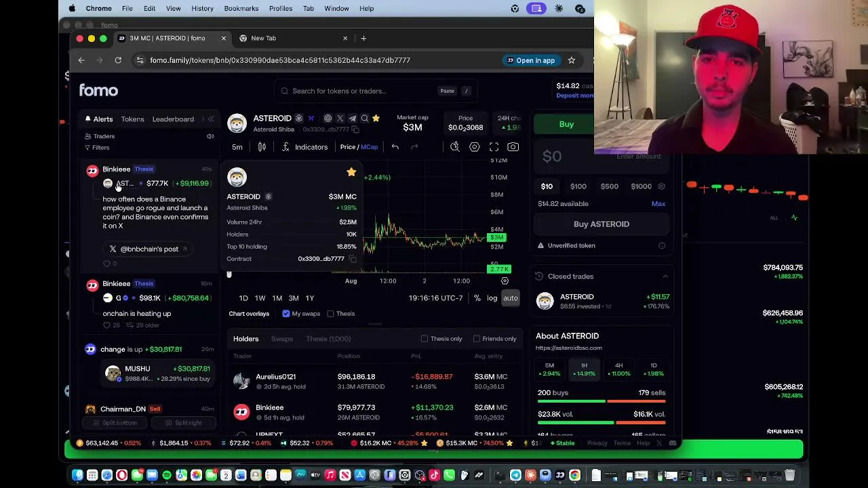
Task: Focus the token or trader search field
Action: 376,91
